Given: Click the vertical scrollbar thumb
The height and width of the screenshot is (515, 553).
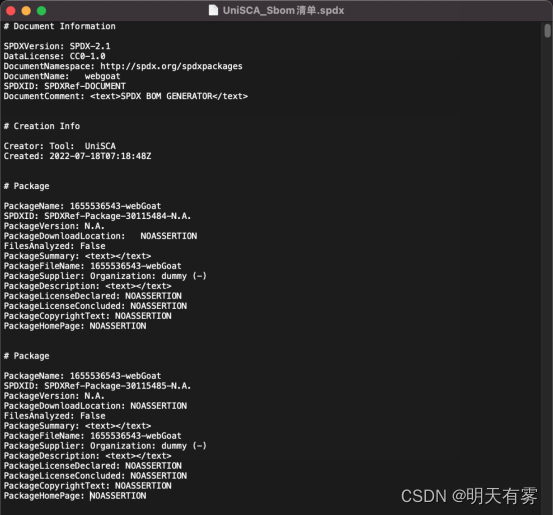Looking at the screenshot, I should coord(547,30).
